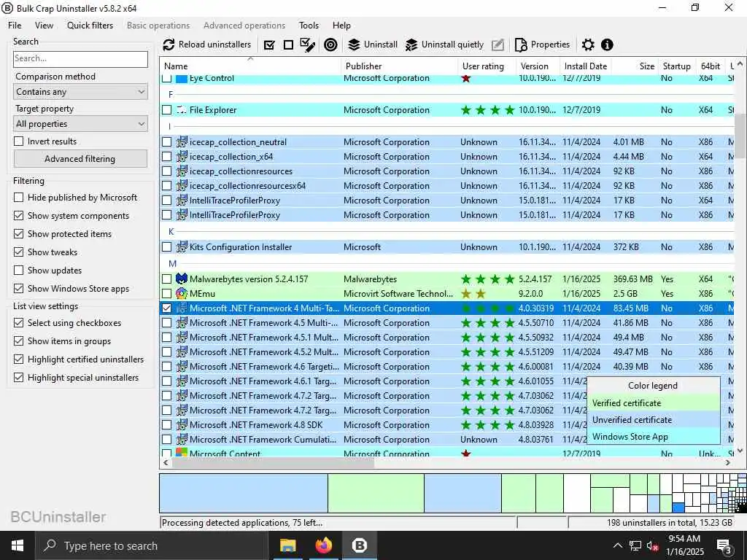Image resolution: width=747 pixels, height=560 pixels.
Task: Open the Quick filters menu
Action: [90, 26]
